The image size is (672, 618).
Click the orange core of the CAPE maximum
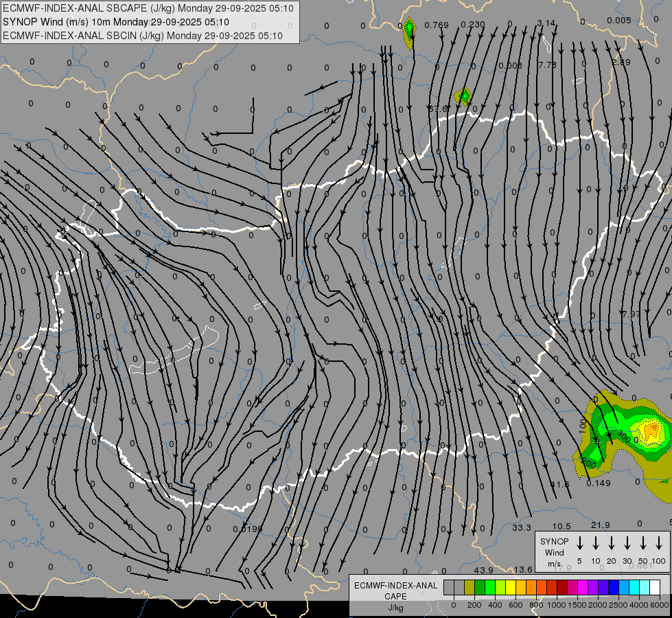tap(651, 428)
